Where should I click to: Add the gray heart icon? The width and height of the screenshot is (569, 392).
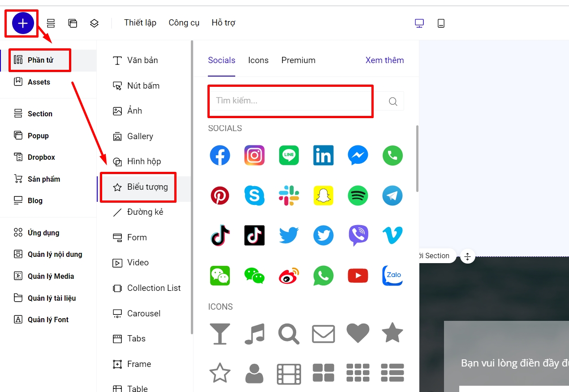coord(358,333)
